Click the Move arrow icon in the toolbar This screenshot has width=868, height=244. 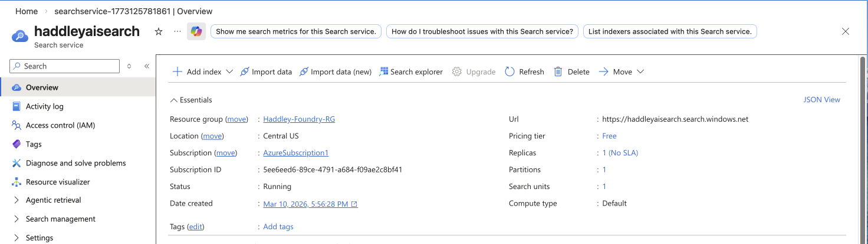[604, 71]
